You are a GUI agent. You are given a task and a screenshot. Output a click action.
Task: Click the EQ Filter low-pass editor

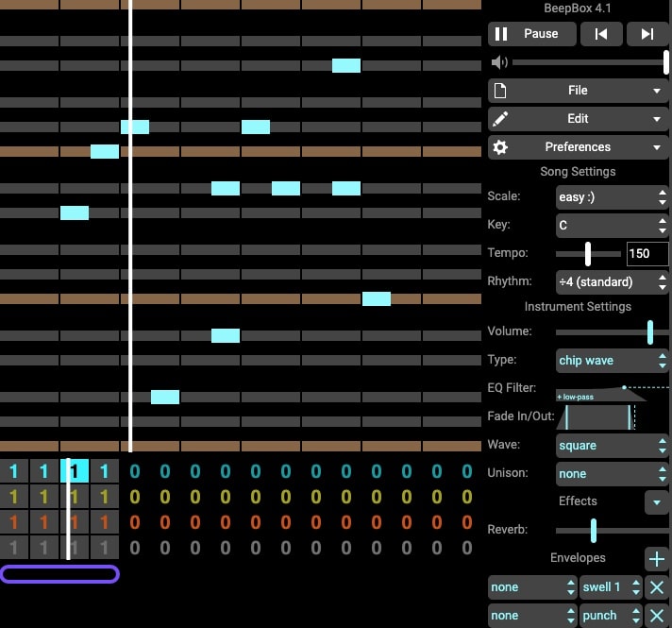(x=611, y=392)
